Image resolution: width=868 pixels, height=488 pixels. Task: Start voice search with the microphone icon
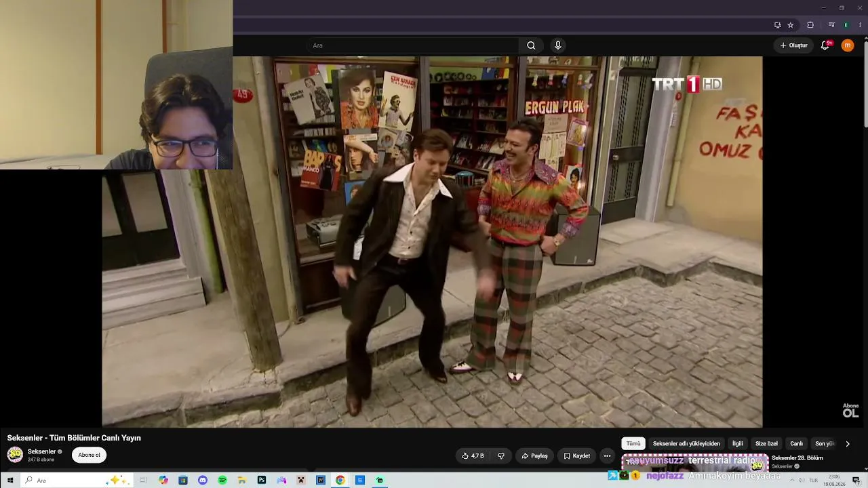pyautogui.click(x=558, y=45)
